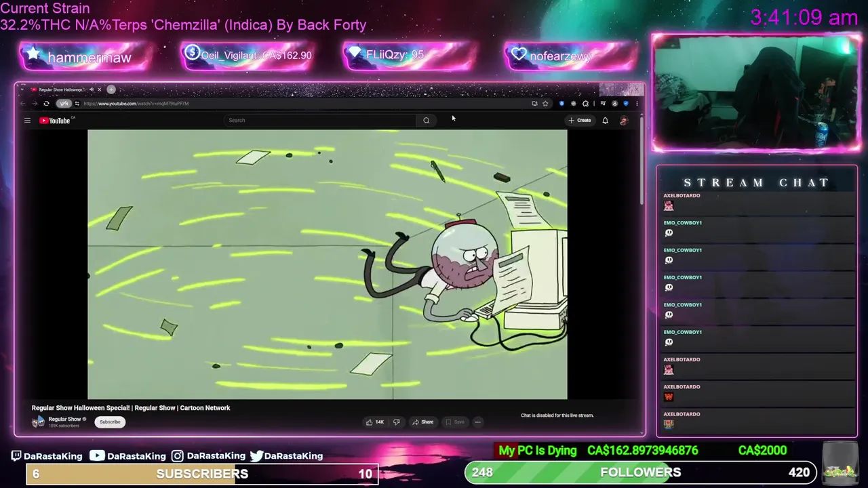Open the first blue shield extension icon
The height and width of the screenshot is (488, 868).
(561, 104)
